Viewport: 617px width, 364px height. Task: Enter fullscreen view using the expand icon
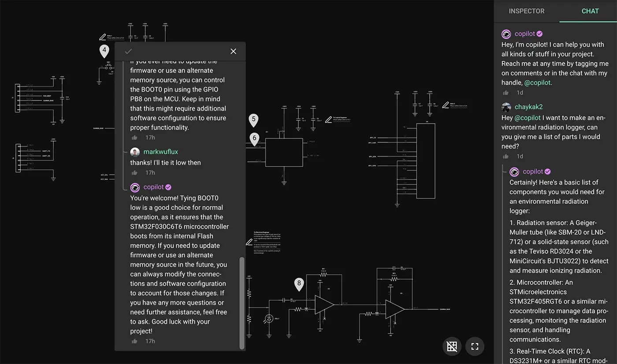475,346
